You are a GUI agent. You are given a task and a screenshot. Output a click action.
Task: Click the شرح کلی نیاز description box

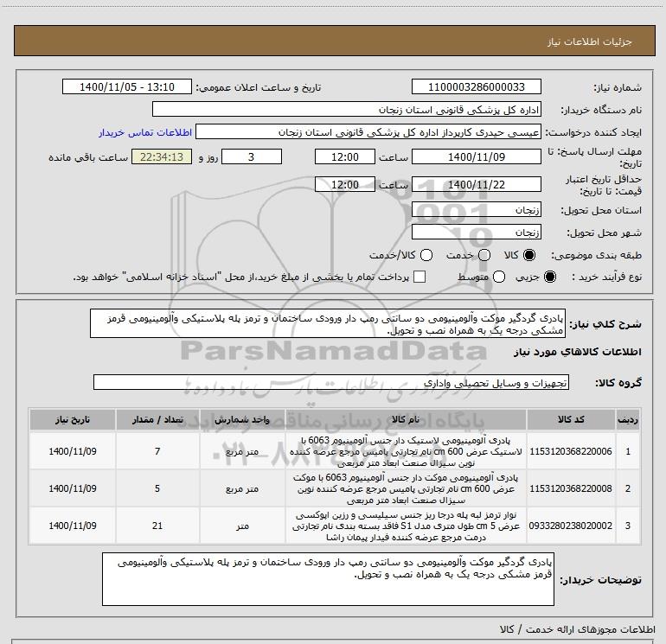(x=328, y=323)
